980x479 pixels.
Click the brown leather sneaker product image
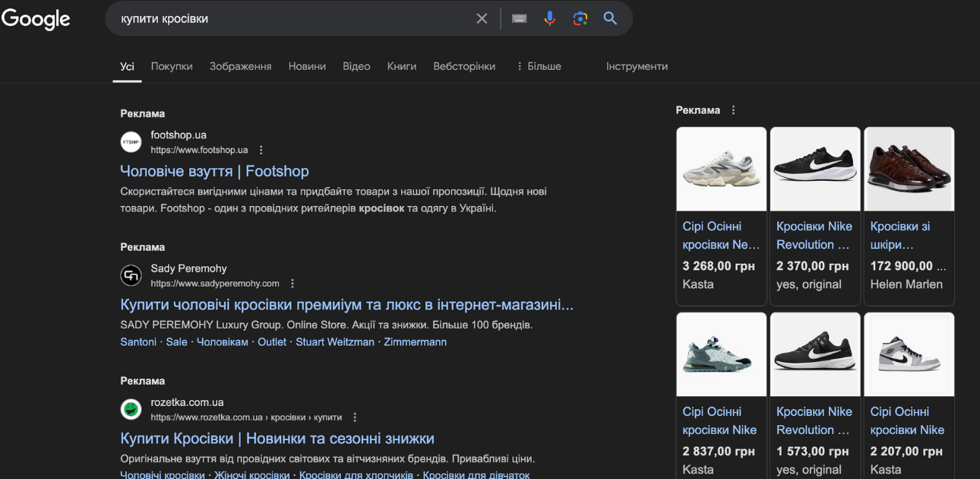pos(909,169)
